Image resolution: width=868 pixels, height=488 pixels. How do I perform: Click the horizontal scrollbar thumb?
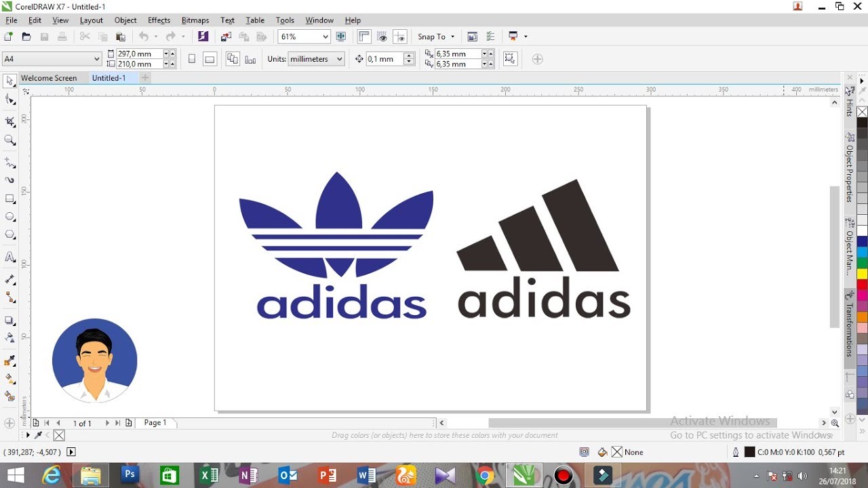[632, 423]
